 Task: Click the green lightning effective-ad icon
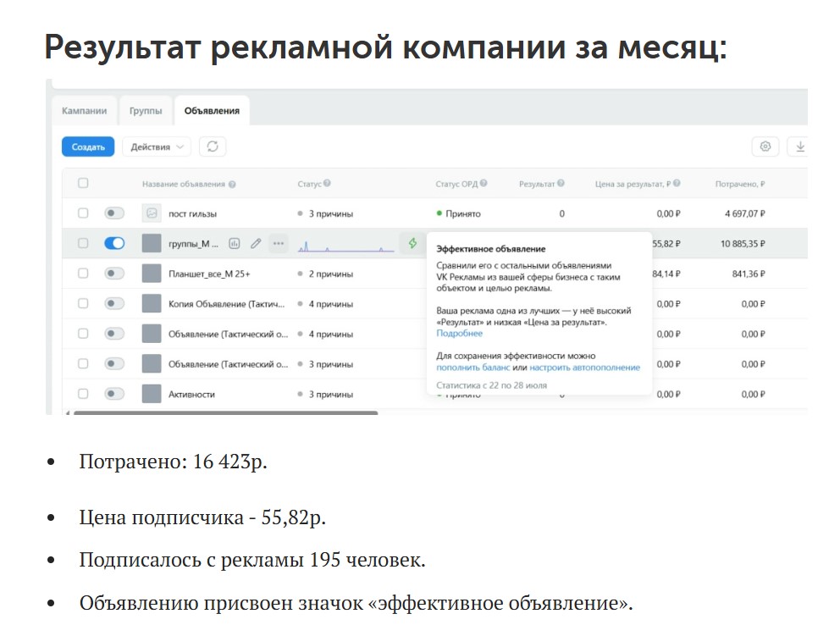click(412, 243)
